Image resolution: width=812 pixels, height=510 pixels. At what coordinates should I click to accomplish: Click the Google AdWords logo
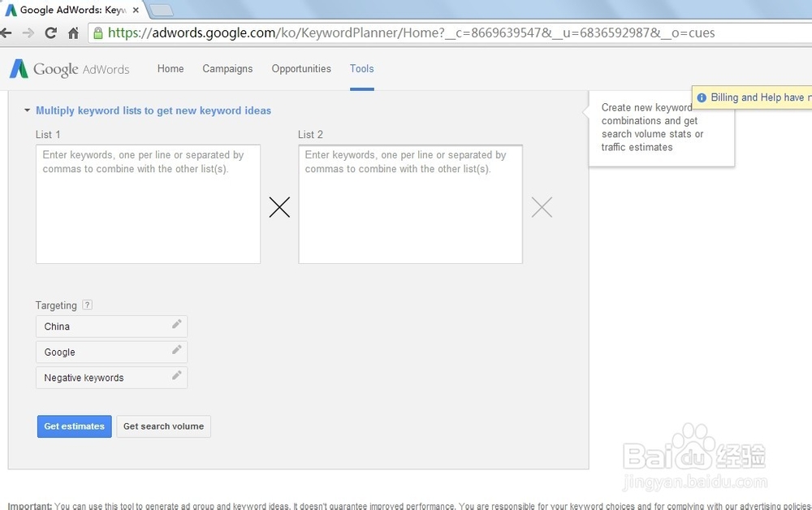69,69
